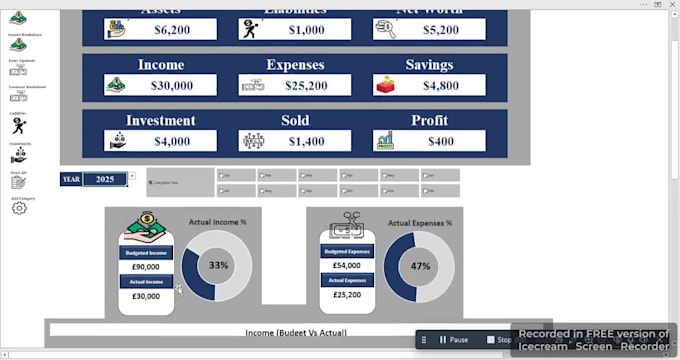Select the 2025 year cell
The height and width of the screenshot is (360, 680).
point(105,179)
